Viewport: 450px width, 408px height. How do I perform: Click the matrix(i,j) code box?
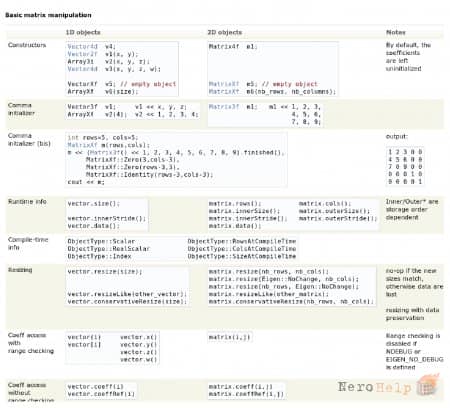[230, 337]
